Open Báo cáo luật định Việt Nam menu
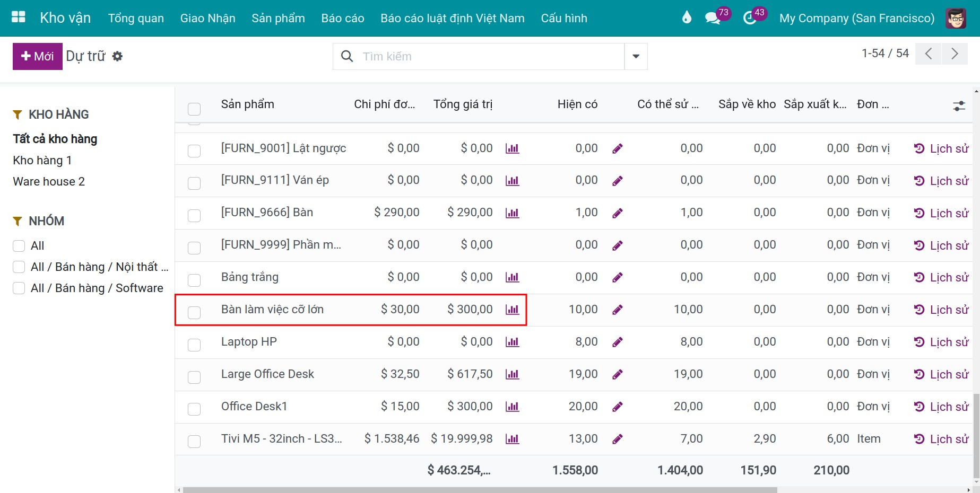Image resolution: width=980 pixels, height=493 pixels. [x=453, y=18]
